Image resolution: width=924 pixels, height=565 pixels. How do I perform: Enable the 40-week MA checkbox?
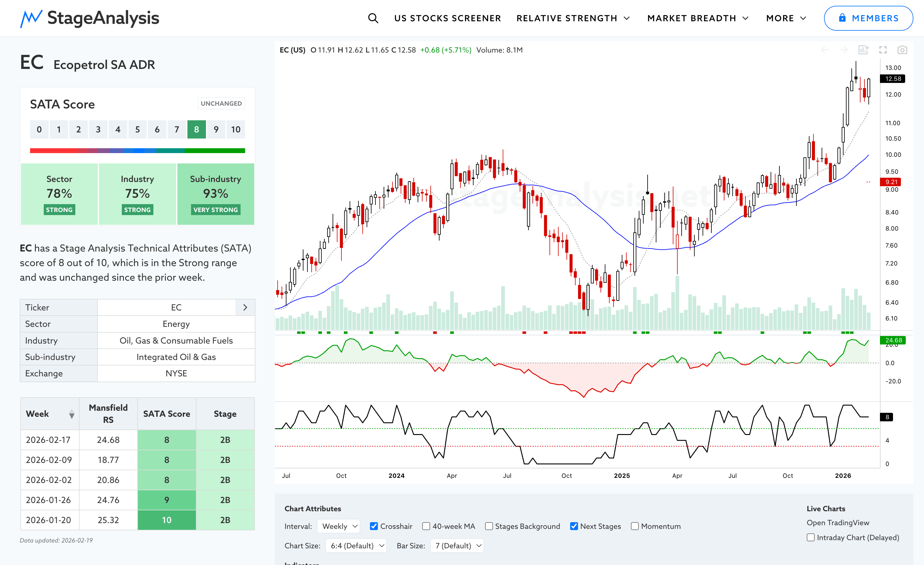[426, 526]
